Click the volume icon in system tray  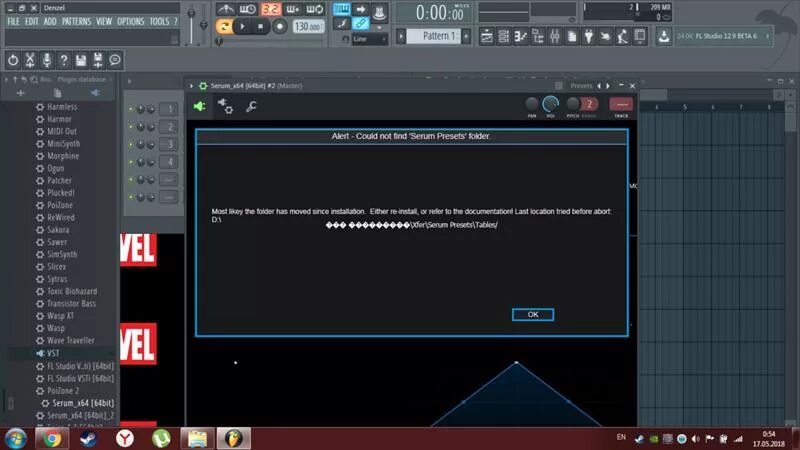696,439
